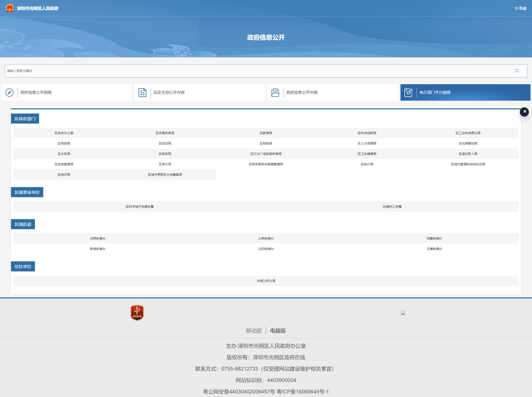Screen dimensions: 532x397
Task: Click the 区属街道 section header
Action: tap(23, 224)
